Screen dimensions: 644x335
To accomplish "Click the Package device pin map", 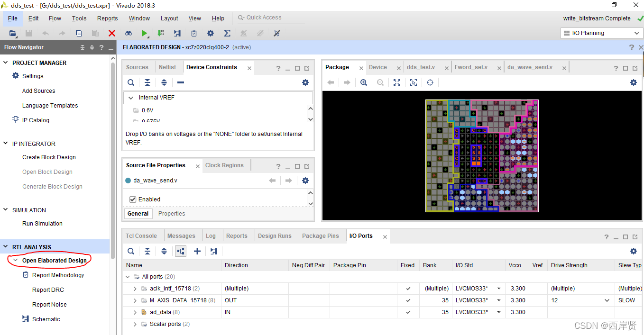I will point(482,155).
